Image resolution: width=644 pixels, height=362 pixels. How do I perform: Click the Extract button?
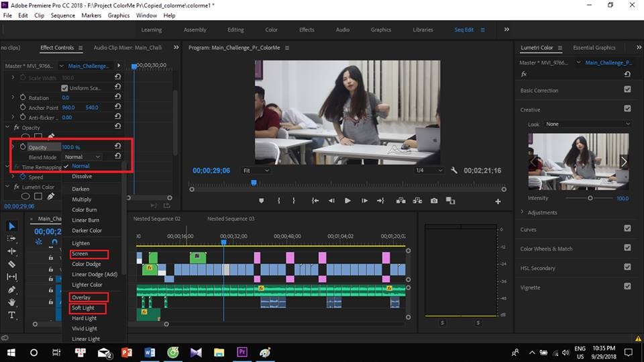417,201
